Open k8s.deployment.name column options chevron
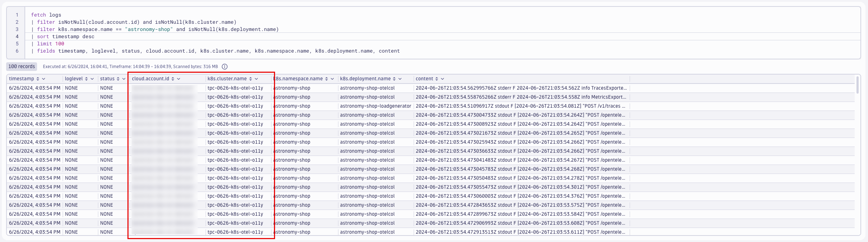This screenshot has height=242, width=868. pyautogui.click(x=400, y=79)
